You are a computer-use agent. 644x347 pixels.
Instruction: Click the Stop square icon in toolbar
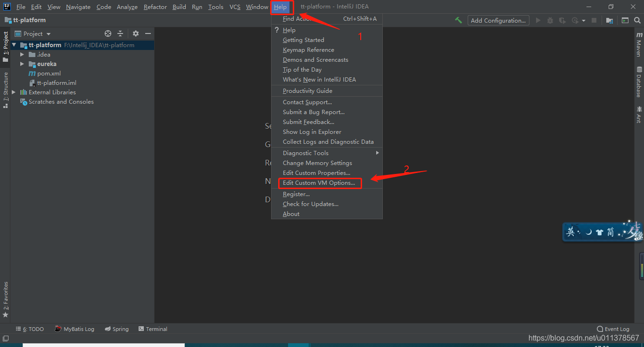click(594, 20)
